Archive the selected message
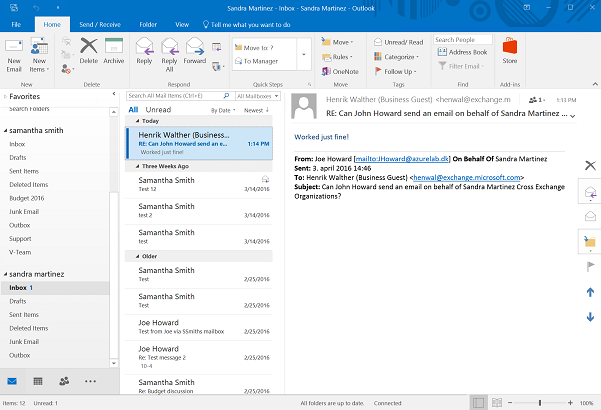 point(113,51)
